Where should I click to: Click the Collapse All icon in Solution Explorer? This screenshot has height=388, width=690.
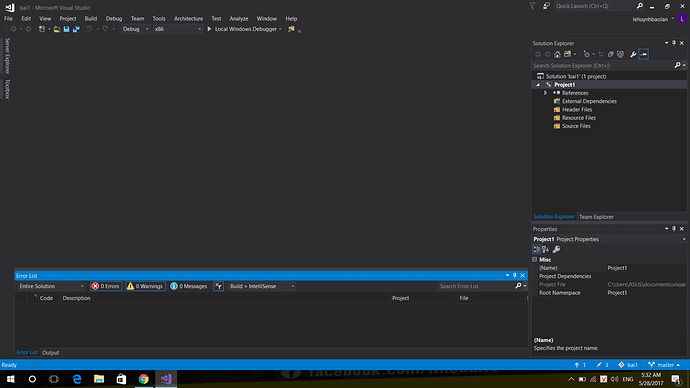click(610, 54)
